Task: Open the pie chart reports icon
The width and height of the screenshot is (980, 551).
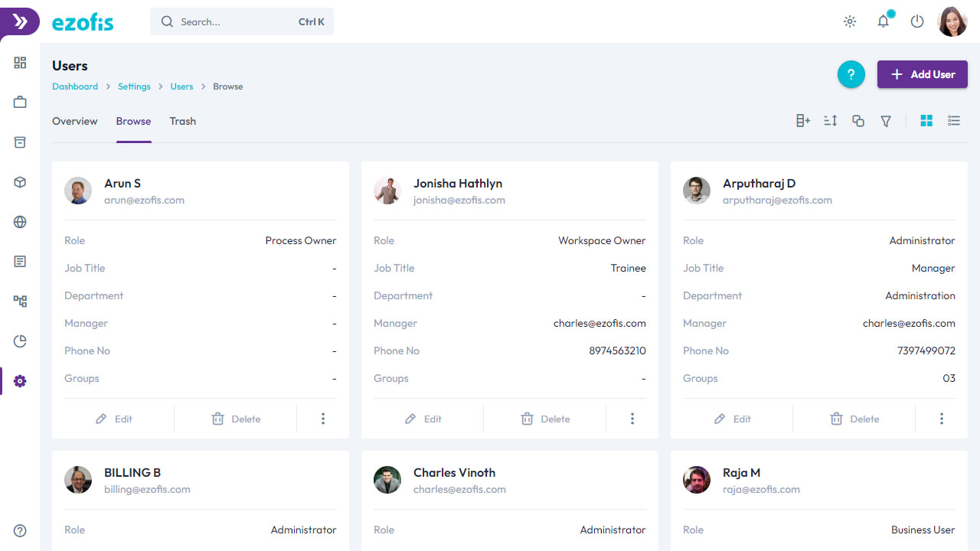Action: click(x=20, y=341)
